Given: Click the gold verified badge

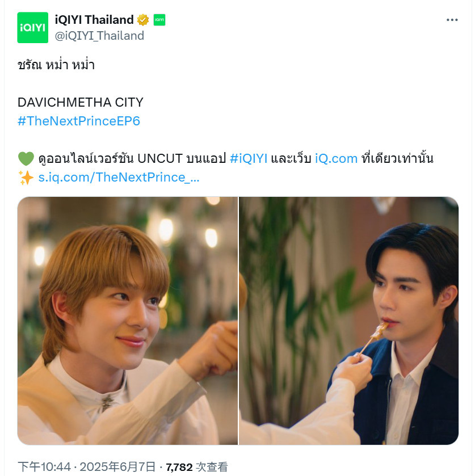Looking at the screenshot, I should (143, 20).
